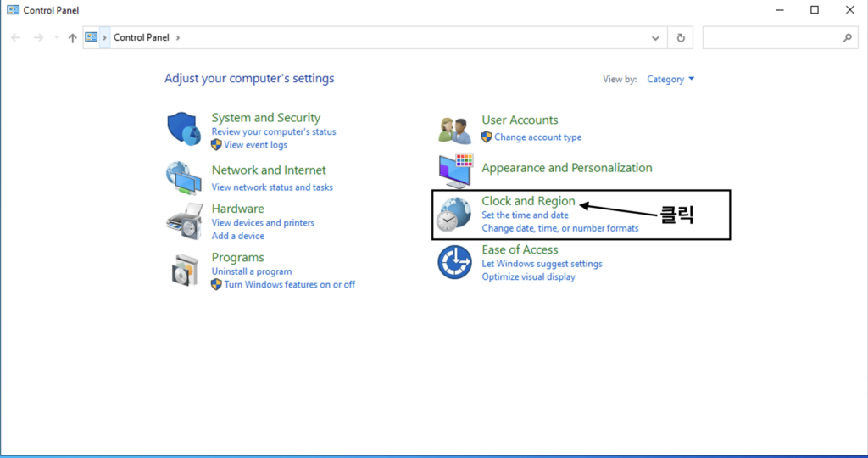The image size is (868, 458).
Task: Focus the Control Panel search box
Action: (x=781, y=37)
